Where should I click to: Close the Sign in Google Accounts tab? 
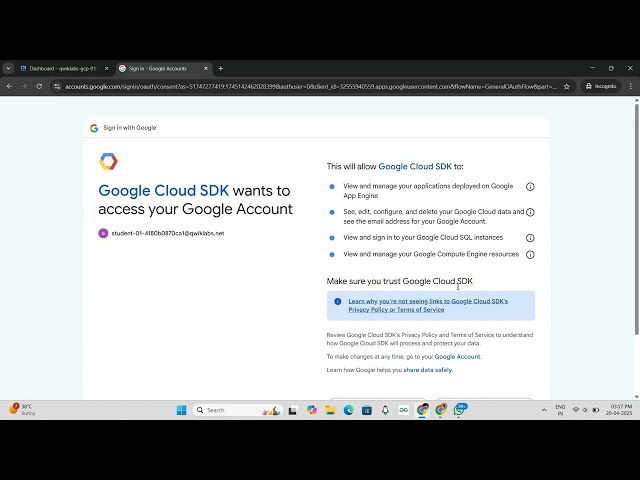(206, 69)
